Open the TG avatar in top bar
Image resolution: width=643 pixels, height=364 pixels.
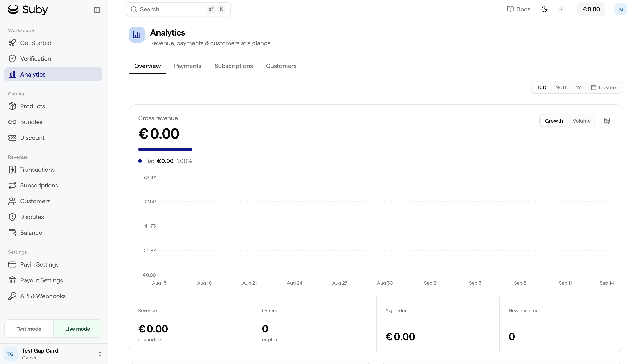[620, 9]
